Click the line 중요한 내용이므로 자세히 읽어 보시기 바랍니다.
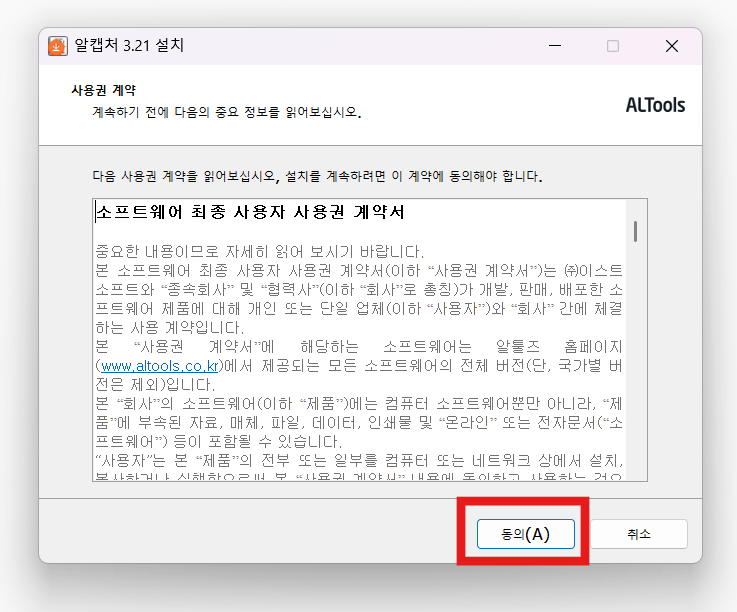This screenshot has width=737, height=612. pyautogui.click(x=259, y=251)
